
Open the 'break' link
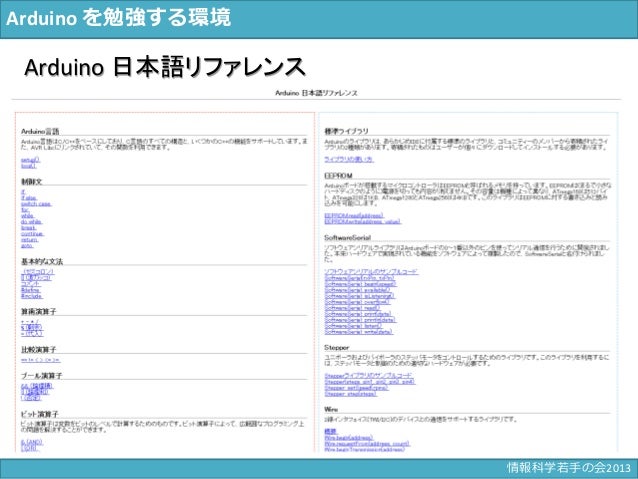tap(28, 228)
